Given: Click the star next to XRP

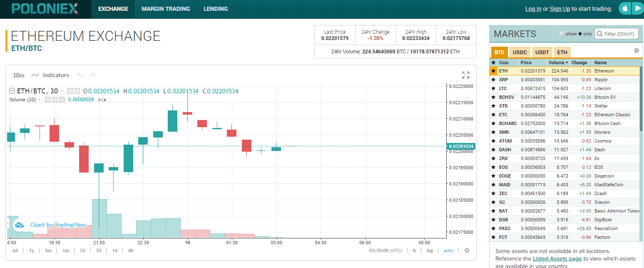Looking at the screenshot, I should (493, 80).
